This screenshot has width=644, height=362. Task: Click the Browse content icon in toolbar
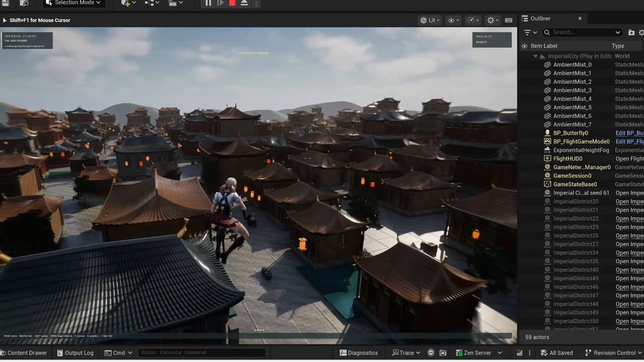[x=24, y=3]
